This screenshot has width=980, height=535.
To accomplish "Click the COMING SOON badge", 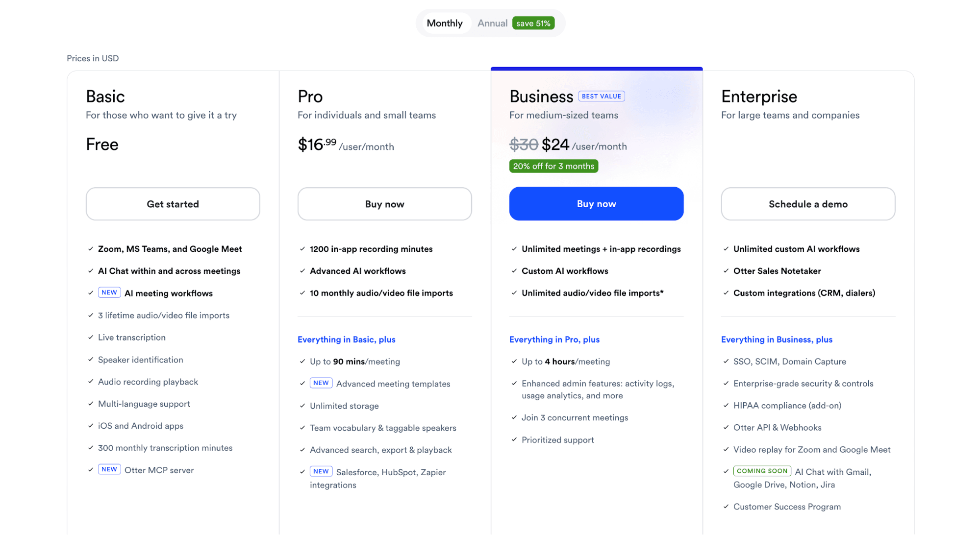I will pos(762,471).
